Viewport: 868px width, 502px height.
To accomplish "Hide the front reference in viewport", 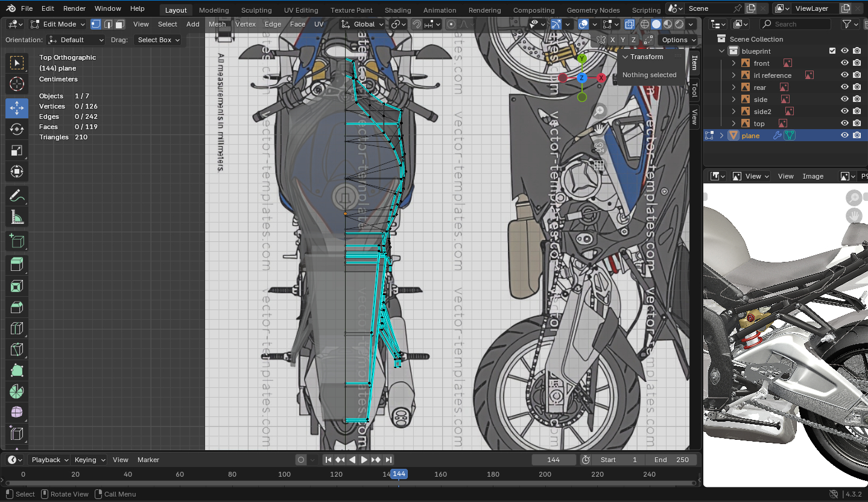I will [844, 63].
